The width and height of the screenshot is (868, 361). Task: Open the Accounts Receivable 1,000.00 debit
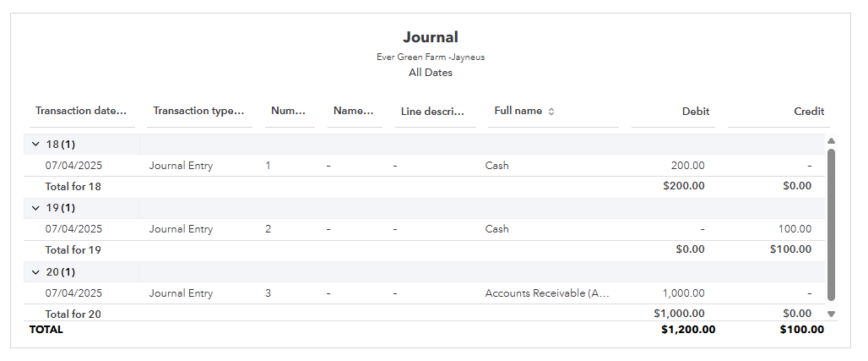click(684, 293)
